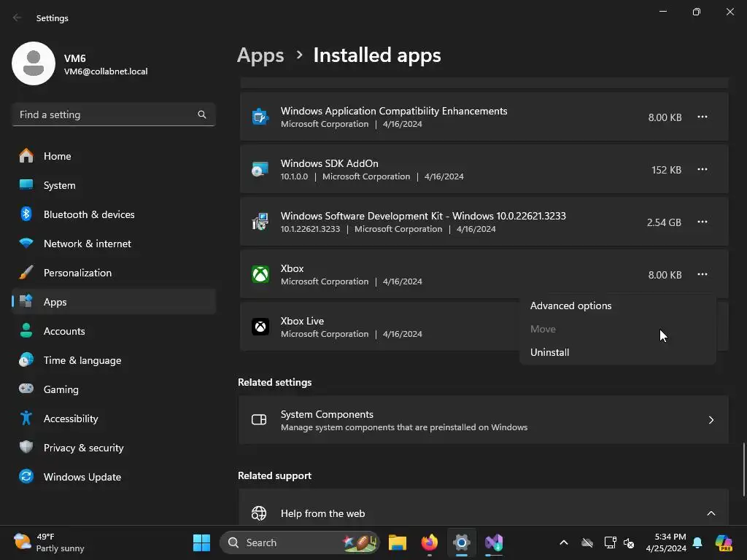Open the Privacy & security sidebar entry
The height and width of the screenshot is (560, 747).
(114, 448)
